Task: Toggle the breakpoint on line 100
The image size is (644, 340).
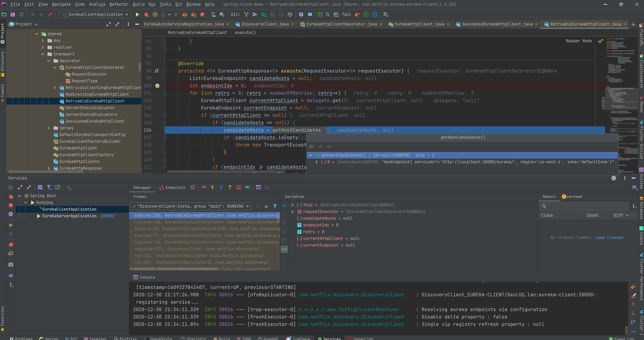Action: 157,86
